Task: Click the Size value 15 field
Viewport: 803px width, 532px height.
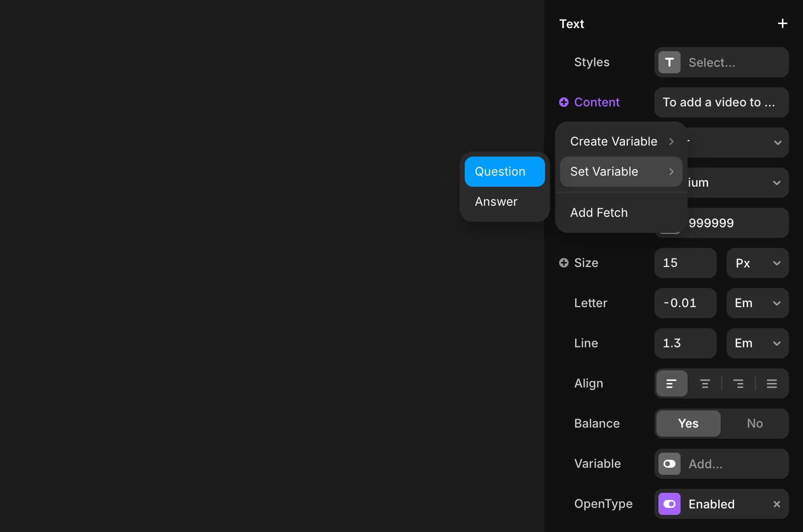Action: [686, 263]
